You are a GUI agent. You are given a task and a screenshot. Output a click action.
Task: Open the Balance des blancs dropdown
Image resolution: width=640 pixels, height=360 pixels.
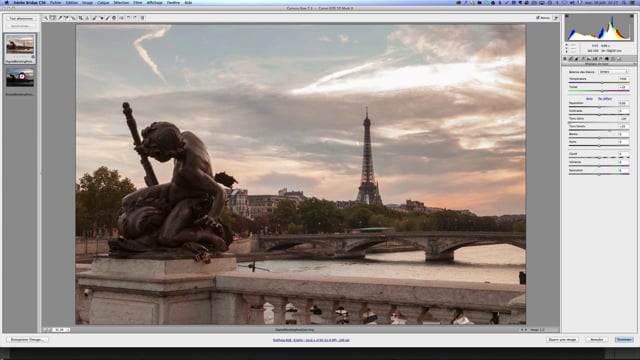613,72
